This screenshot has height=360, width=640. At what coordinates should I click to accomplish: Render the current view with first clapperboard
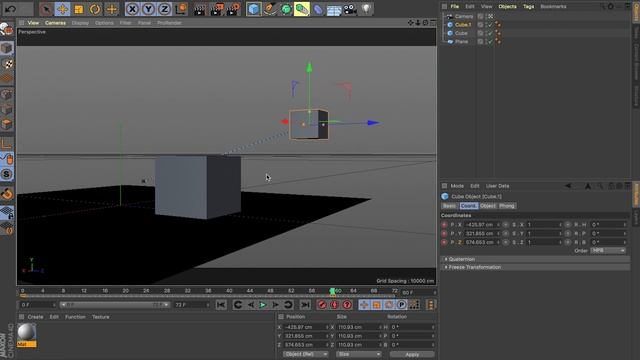[x=200, y=9]
